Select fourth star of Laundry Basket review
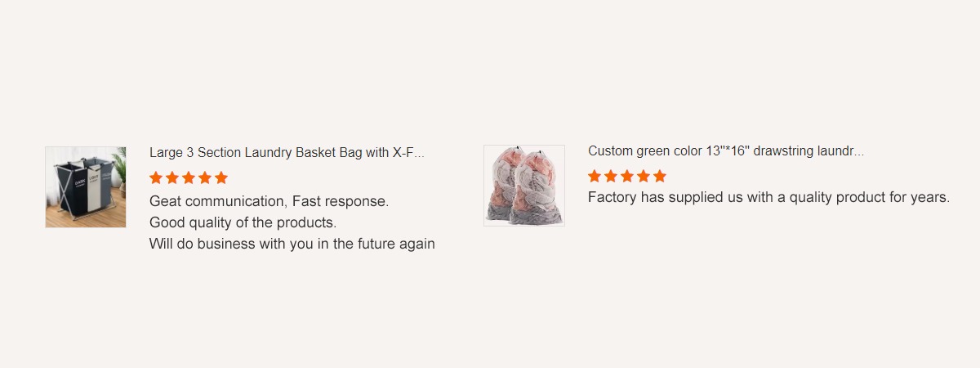 tap(205, 177)
